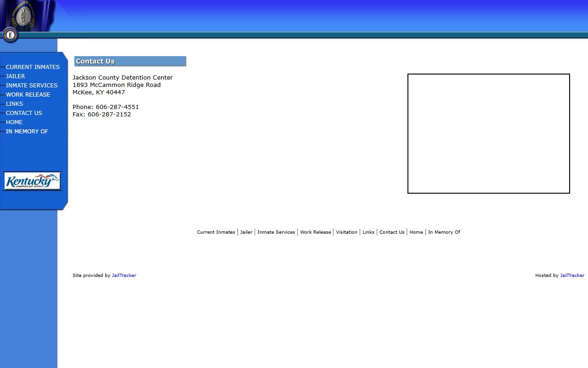The image size is (588, 368).
Task: Go to the footer Home link
Action: [416, 232]
